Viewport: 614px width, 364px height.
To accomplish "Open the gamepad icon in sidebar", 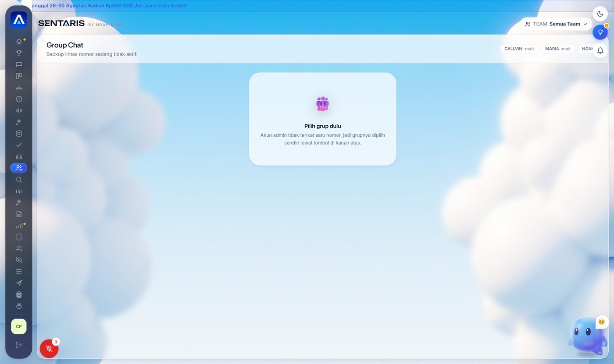I will 19,156.
